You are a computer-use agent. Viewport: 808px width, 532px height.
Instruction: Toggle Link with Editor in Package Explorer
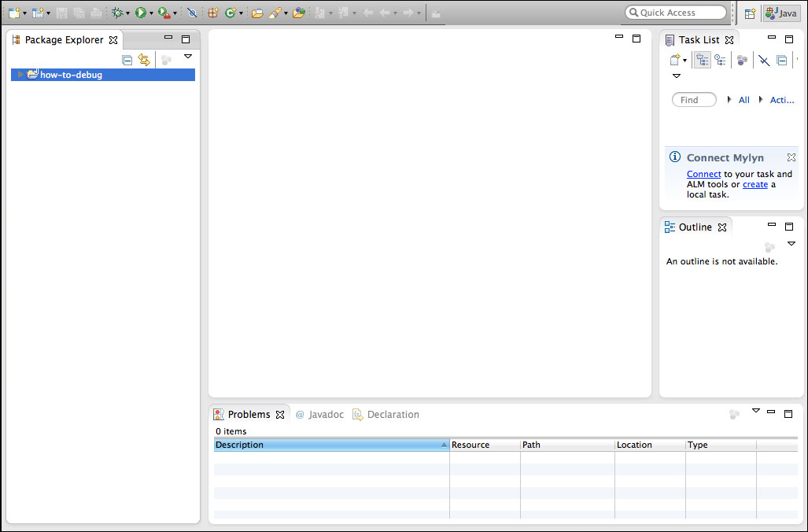click(144, 60)
